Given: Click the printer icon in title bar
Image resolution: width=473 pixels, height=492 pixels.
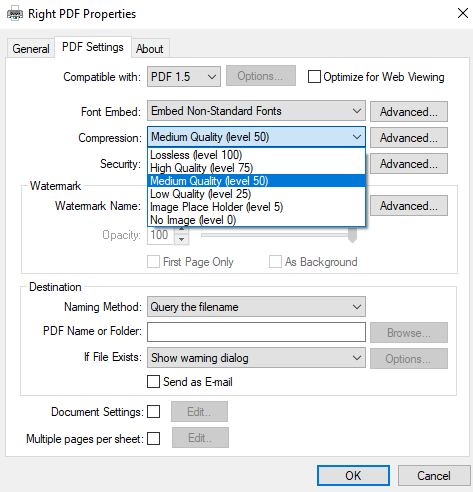Looking at the screenshot, I should [x=15, y=14].
